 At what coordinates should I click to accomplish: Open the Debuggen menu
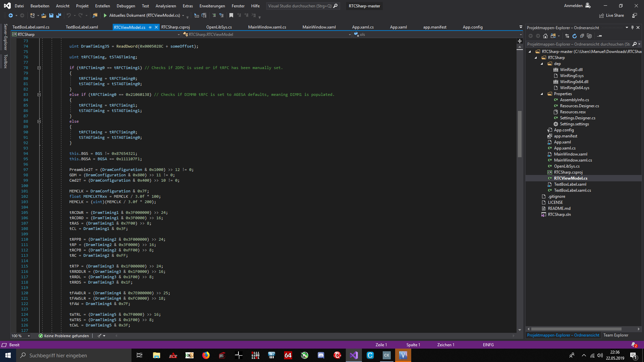[x=126, y=6]
